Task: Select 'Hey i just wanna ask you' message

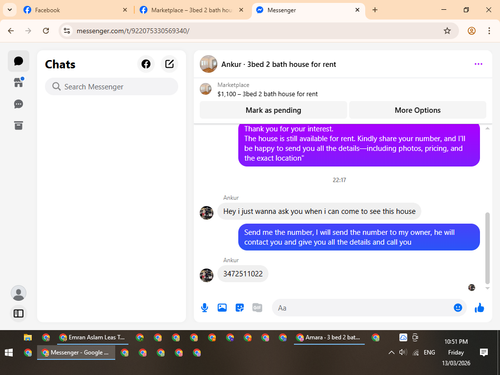Action: [x=319, y=211]
